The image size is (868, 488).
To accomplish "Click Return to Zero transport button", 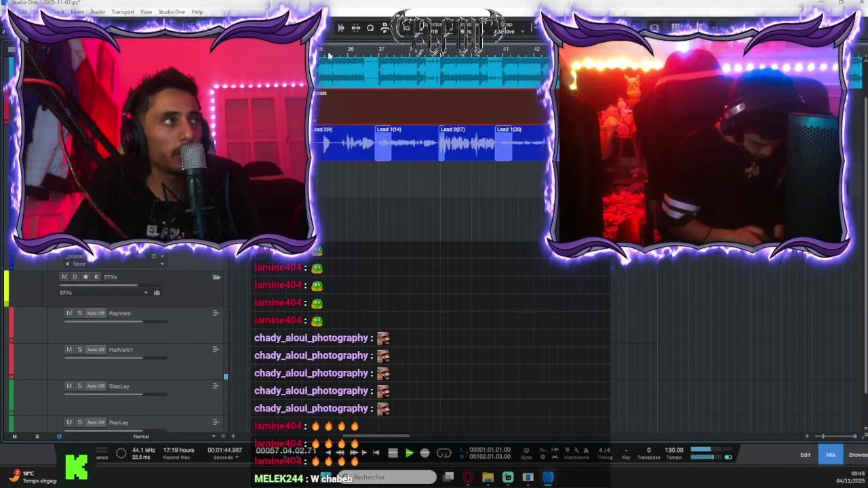I will coord(376,453).
